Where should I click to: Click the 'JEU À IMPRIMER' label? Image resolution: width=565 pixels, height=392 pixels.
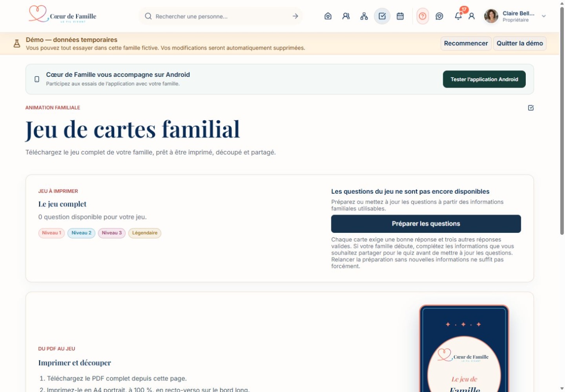click(58, 191)
